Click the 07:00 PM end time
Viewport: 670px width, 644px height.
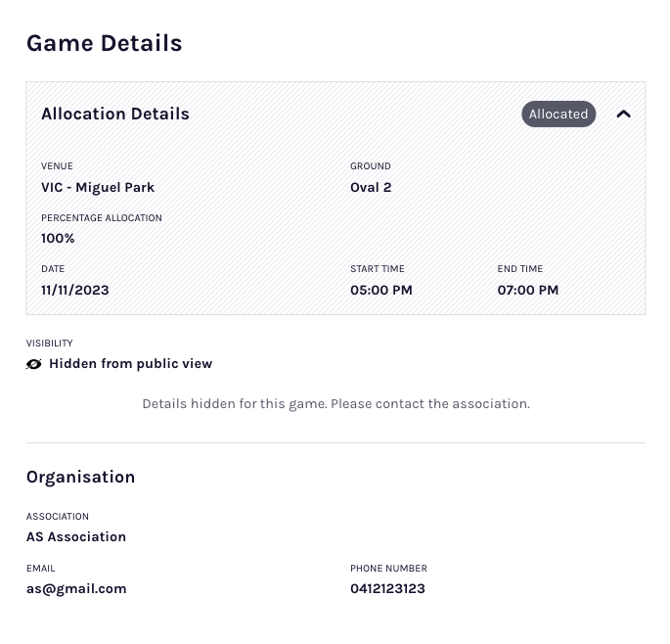[x=528, y=290]
